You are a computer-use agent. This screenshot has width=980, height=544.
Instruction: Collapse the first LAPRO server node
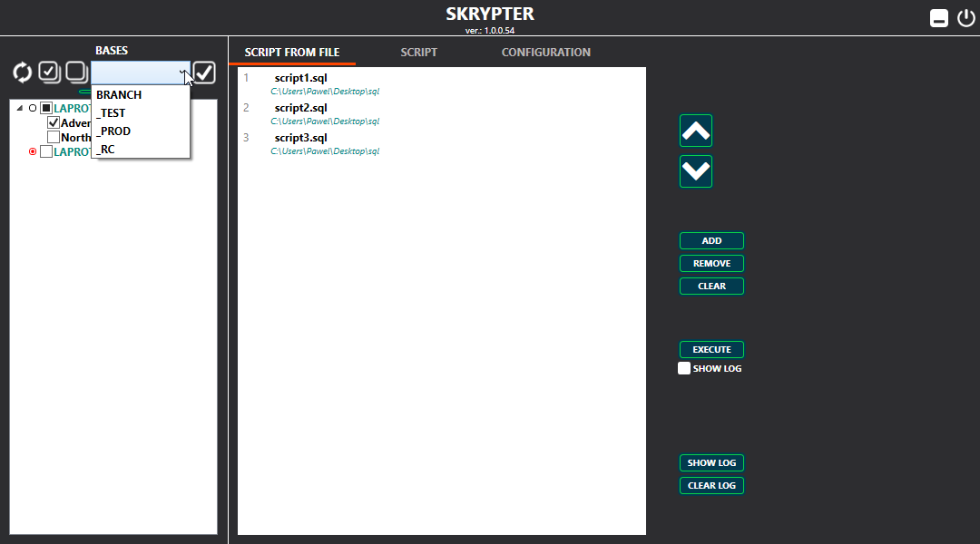click(19, 108)
